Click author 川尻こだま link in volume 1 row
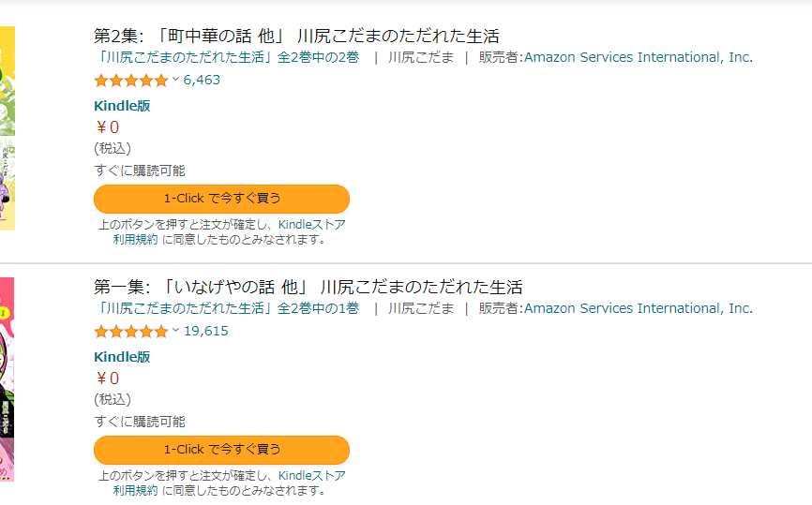 pos(421,309)
